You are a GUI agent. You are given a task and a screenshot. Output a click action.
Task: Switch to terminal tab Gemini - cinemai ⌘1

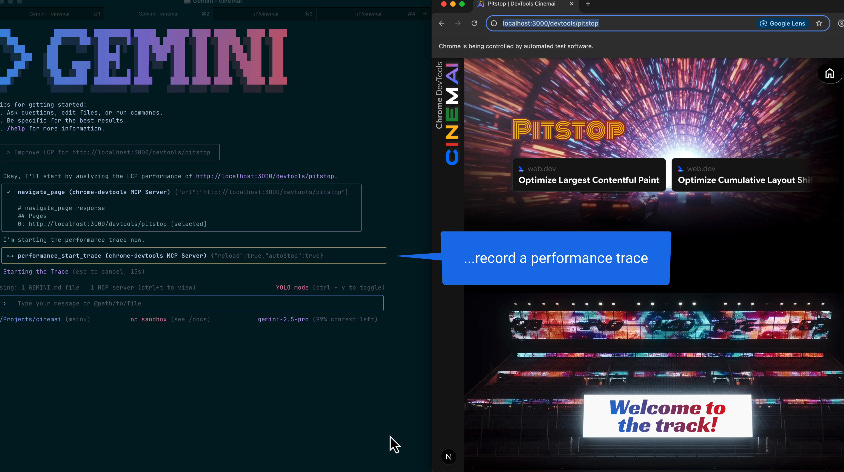[54, 14]
